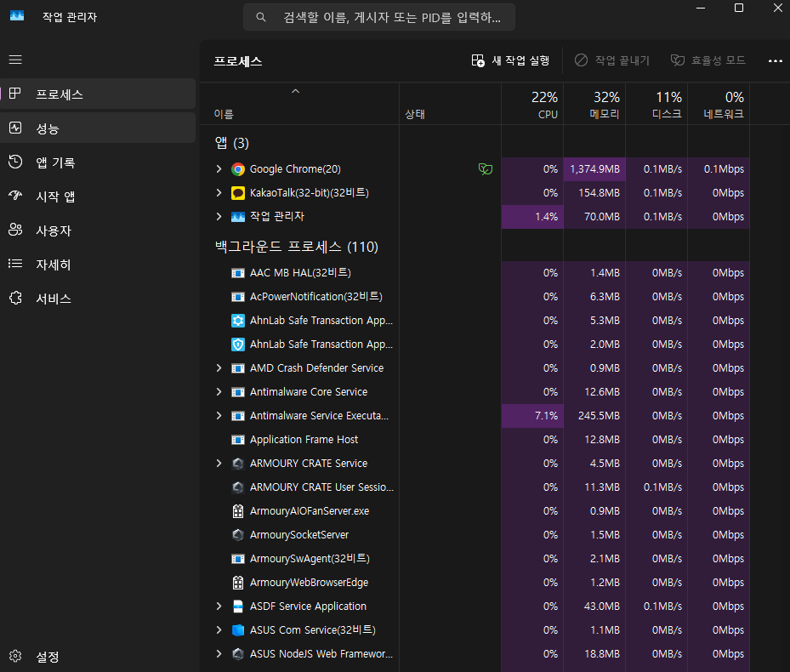Click the 앱 (3) group header

click(x=232, y=143)
